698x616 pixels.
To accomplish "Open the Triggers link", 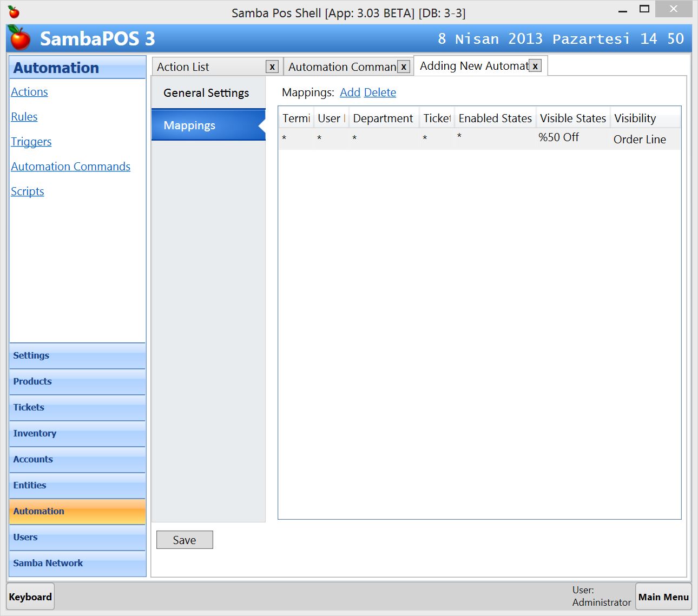I will (x=31, y=142).
